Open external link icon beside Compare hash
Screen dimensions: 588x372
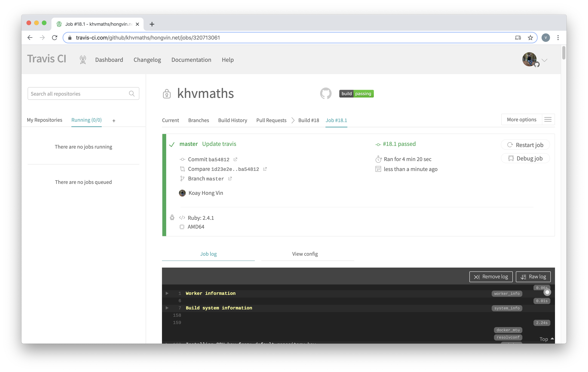click(x=265, y=169)
